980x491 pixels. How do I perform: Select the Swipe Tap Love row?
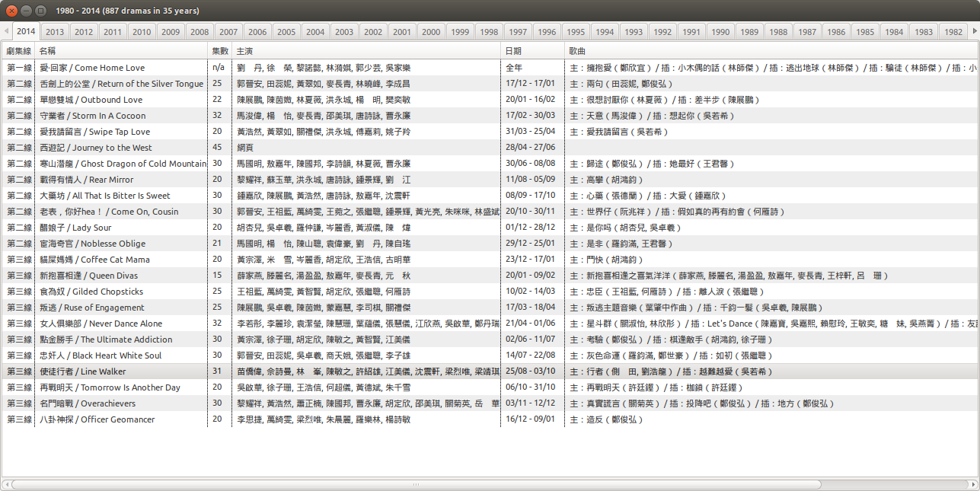point(490,132)
